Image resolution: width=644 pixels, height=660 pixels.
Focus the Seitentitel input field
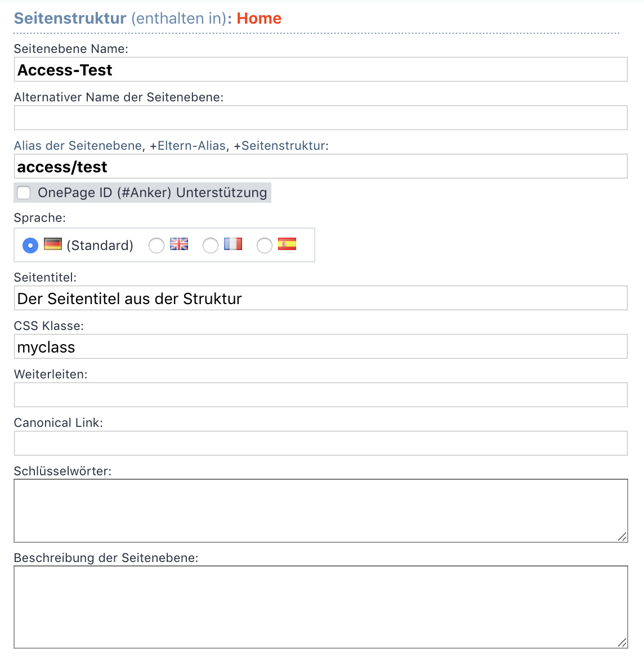pos(320,298)
